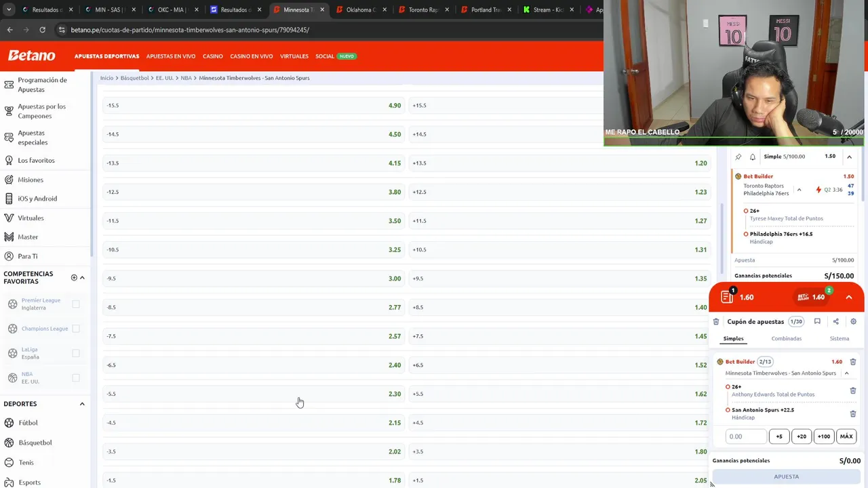The height and width of the screenshot is (488, 868).
Task: Switch to Simples betslip tab
Action: pyautogui.click(x=733, y=339)
